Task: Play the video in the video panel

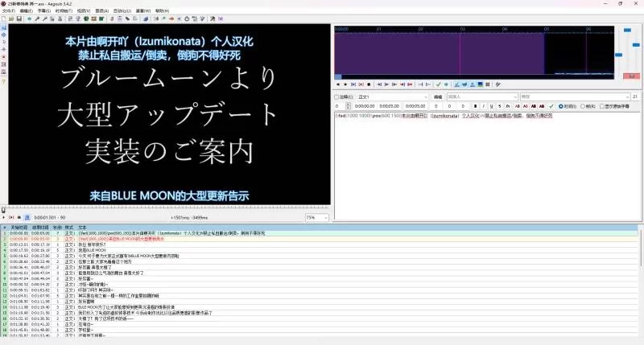Action: (4, 217)
